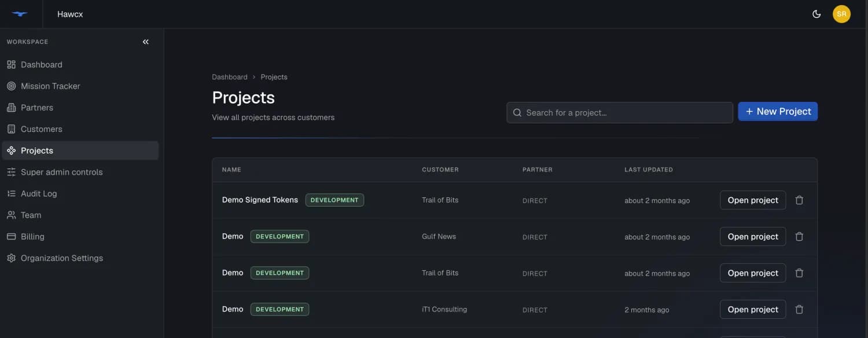Delete the Demo Signed Tokens project
Viewport: 868px width, 338px height.
pos(799,200)
